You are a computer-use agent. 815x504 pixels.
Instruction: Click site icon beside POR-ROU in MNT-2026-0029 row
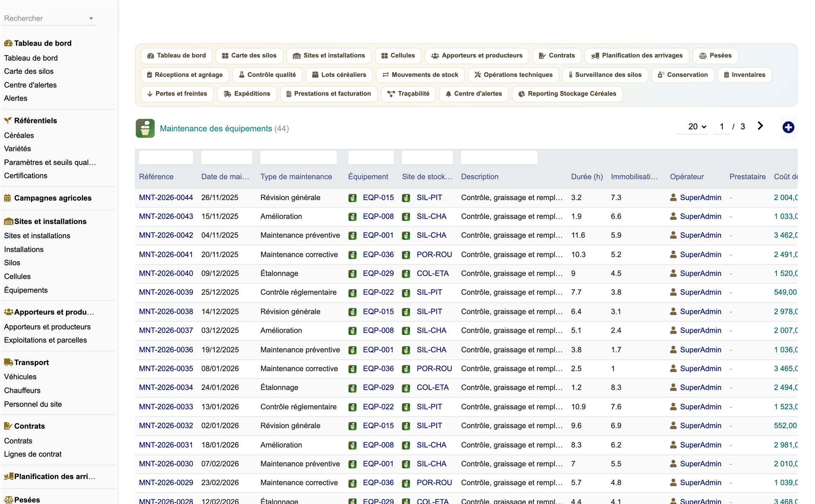click(406, 483)
